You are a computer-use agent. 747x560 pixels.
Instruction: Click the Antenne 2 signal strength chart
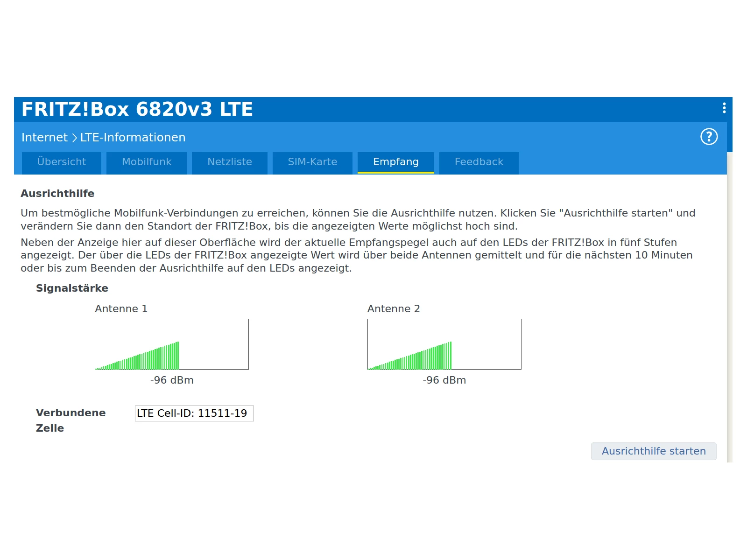click(444, 344)
